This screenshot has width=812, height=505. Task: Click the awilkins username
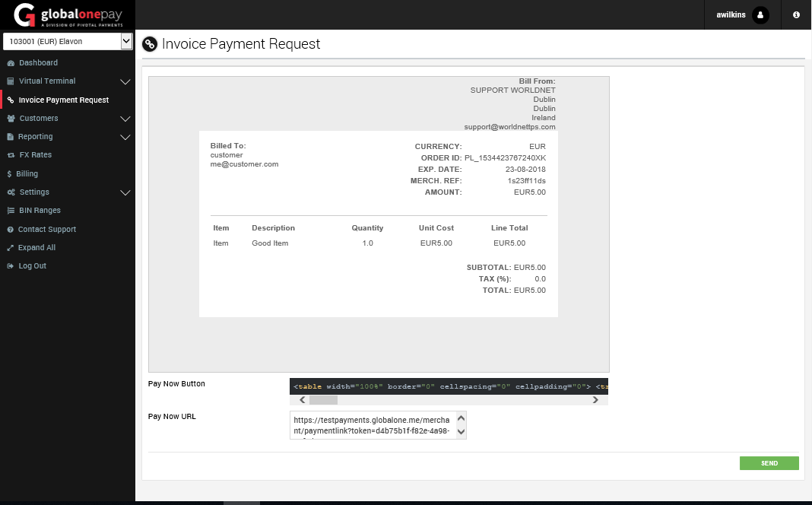coord(731,15)
